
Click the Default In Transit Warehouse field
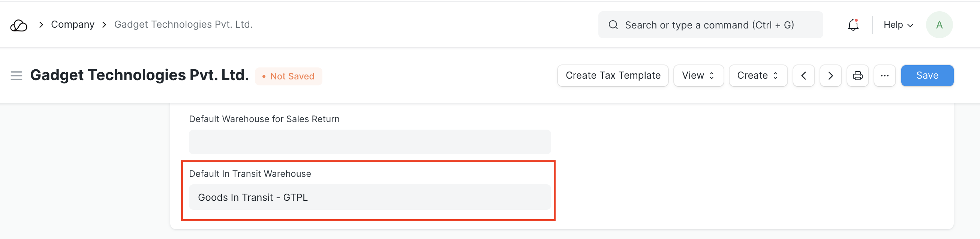[369, 197]
